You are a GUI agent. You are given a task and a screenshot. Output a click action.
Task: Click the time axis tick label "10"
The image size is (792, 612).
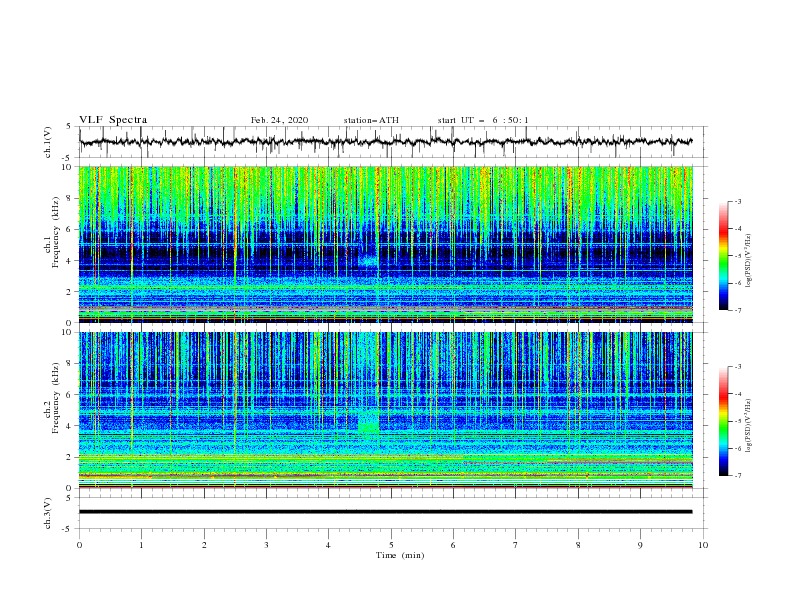tap(703, 545)
